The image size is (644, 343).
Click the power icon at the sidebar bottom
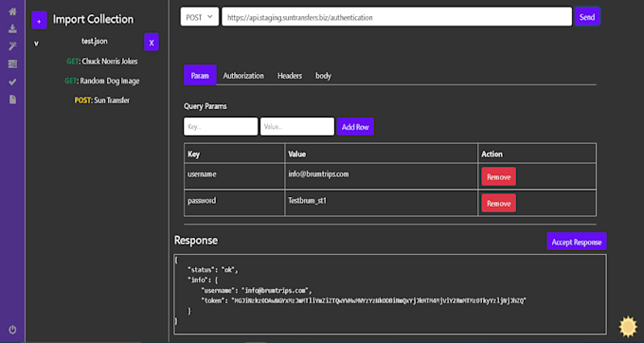[12, 330]
